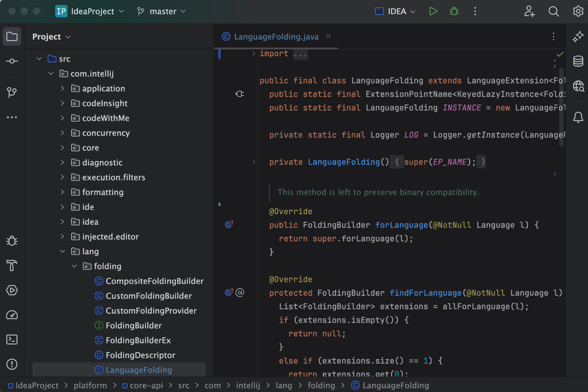Image resolution: width=588 pixels, height=392 pixels.
Task: Expand the codeInsight package
Action: click(x=62, y=103)
